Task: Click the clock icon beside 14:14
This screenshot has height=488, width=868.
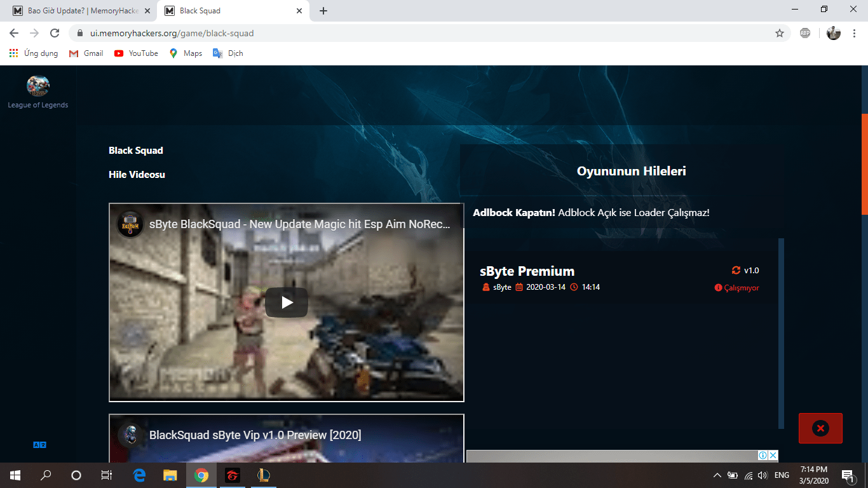Action: click(574, 287)
